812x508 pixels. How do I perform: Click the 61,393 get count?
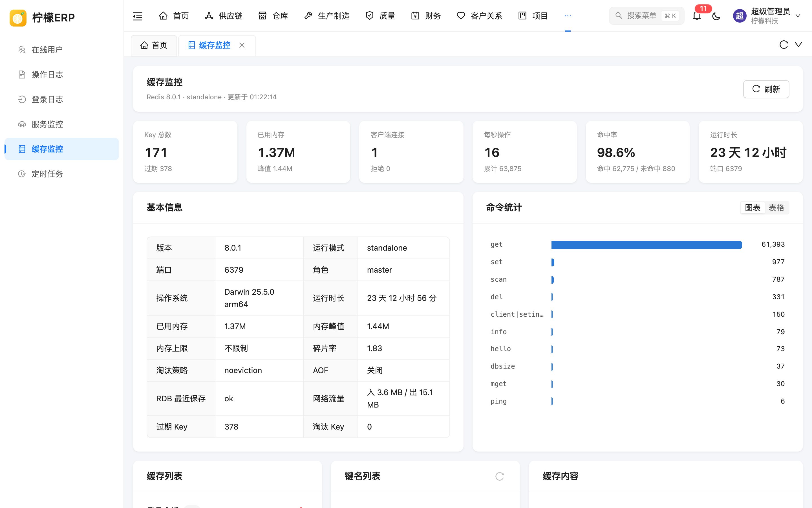tap(773, 244)
